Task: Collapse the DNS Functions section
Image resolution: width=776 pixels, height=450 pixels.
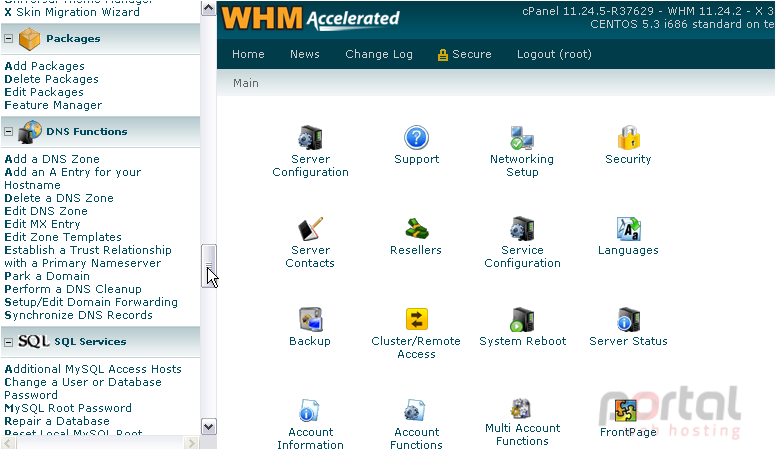Action: pos(8,132)
